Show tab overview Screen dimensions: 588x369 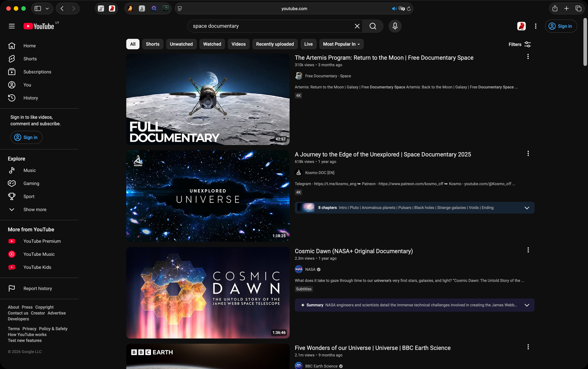coord(578,8)
